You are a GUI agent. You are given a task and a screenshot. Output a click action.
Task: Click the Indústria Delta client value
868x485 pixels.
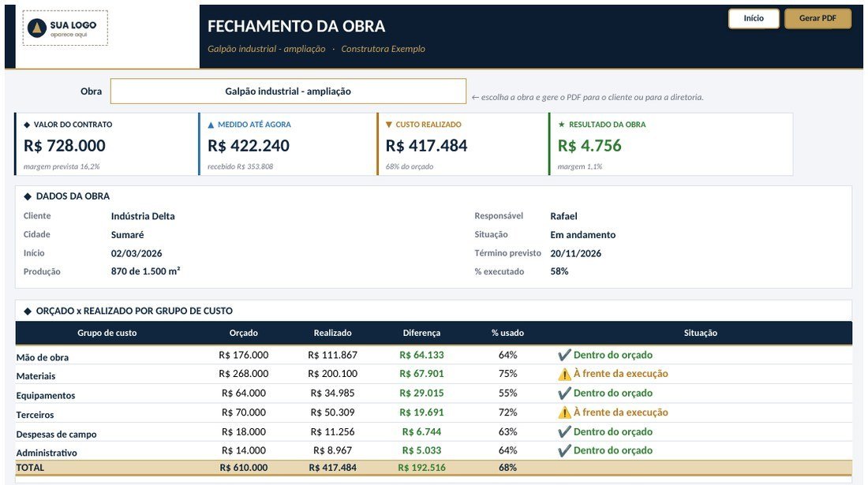point(143,216)
